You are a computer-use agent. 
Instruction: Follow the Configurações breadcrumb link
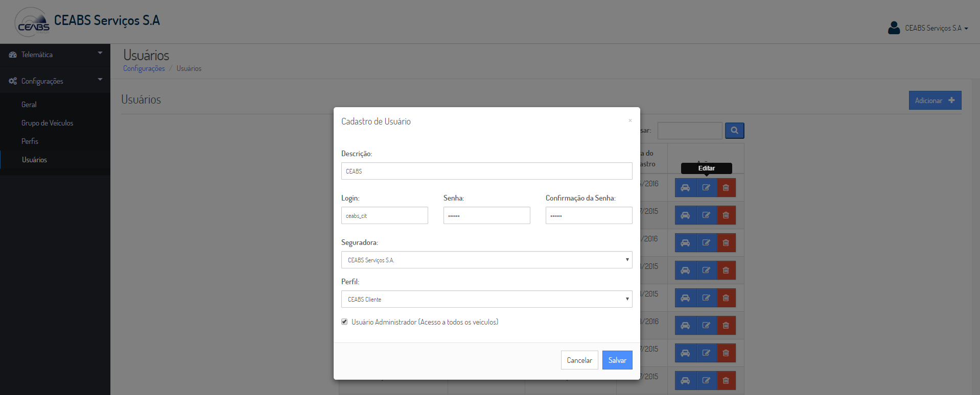tap(144, 68)
